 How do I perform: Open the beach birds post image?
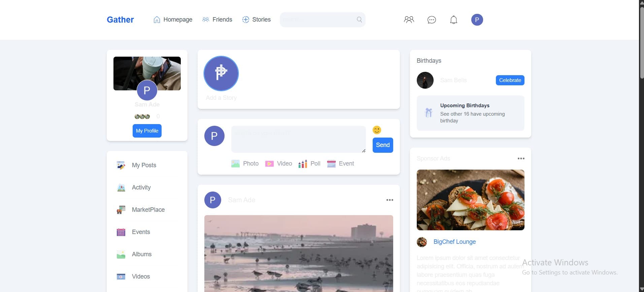click(299, 254)
